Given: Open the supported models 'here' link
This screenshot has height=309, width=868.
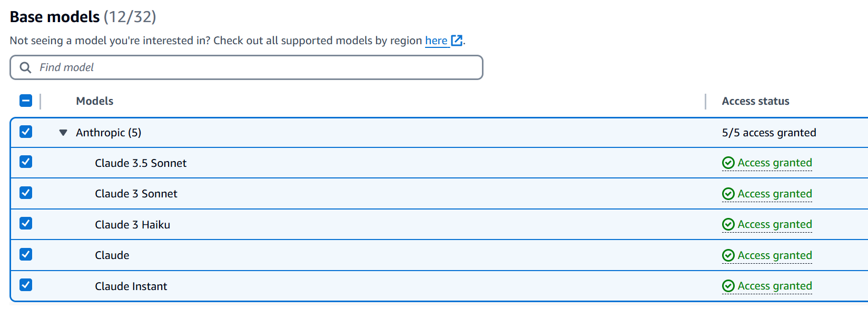Looking at the screenshot, I should [436, 41].
